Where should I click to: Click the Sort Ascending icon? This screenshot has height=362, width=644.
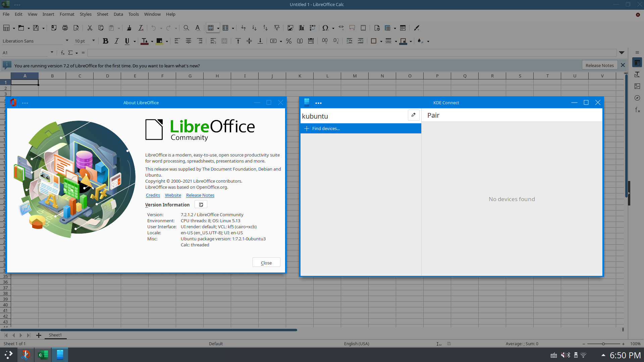coord(255,28)
